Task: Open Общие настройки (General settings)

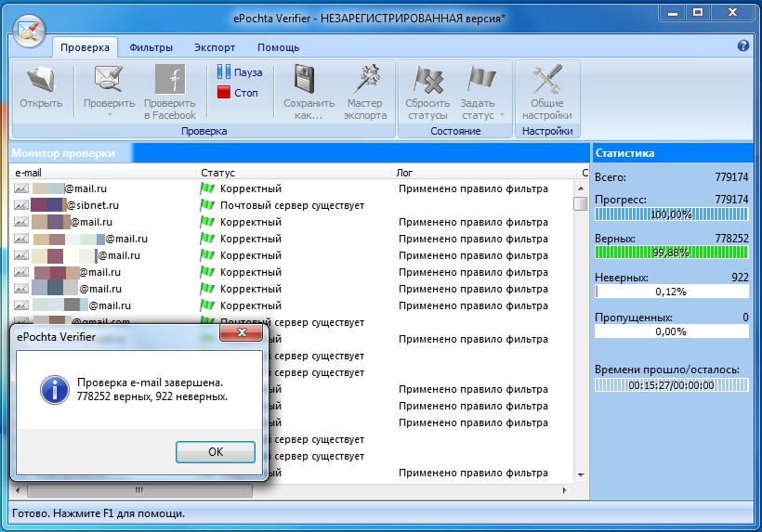Action: point(547,81)
